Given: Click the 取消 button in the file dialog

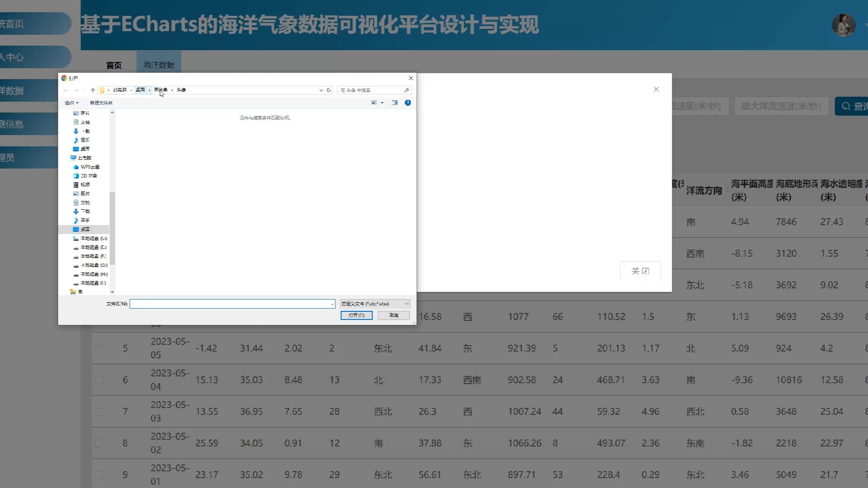Looking at the screenshot, I should tap(394, 315).
